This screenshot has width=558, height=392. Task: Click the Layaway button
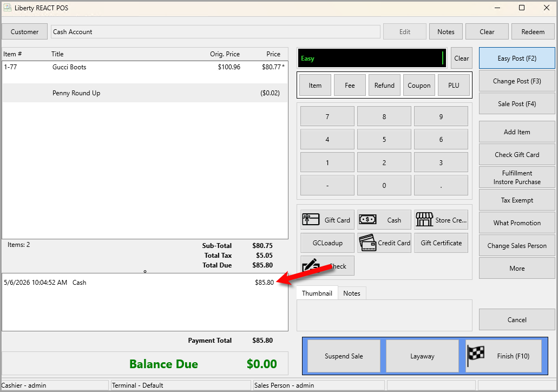tap(422, 356)
